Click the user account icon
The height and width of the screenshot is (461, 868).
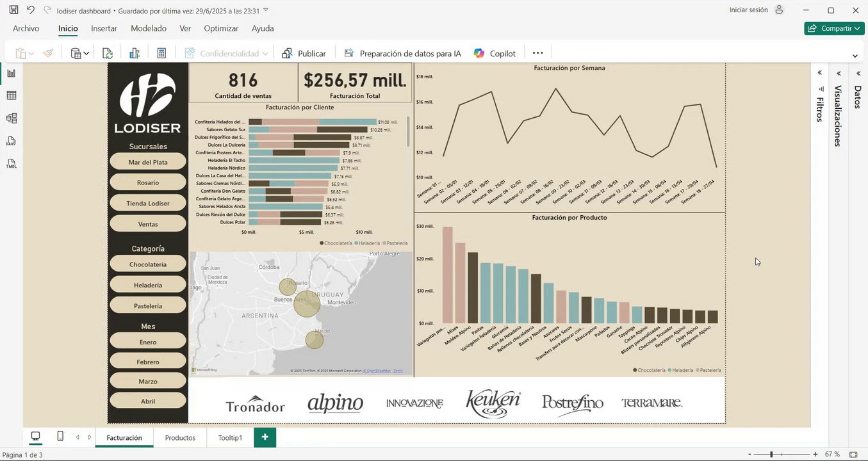click(779, 10)
